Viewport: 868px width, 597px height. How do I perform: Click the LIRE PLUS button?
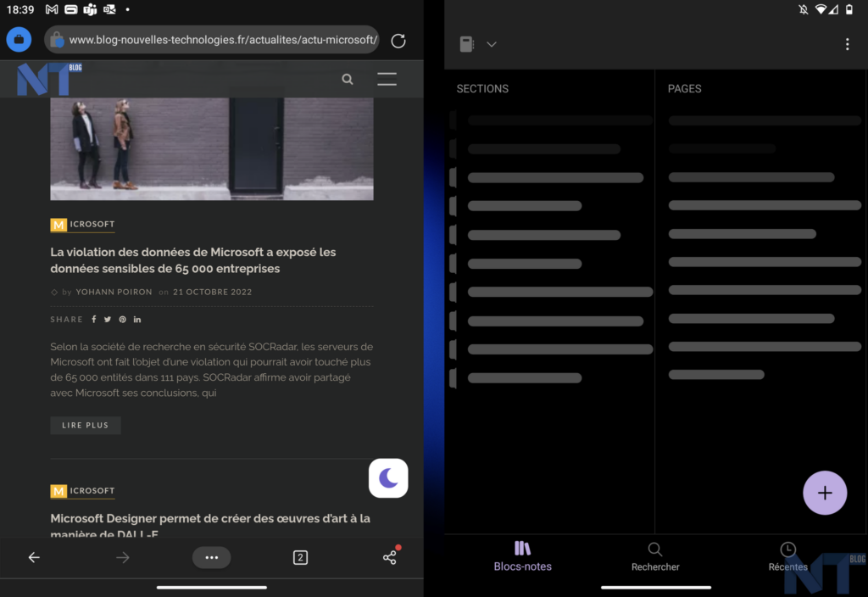pos(86,426)
